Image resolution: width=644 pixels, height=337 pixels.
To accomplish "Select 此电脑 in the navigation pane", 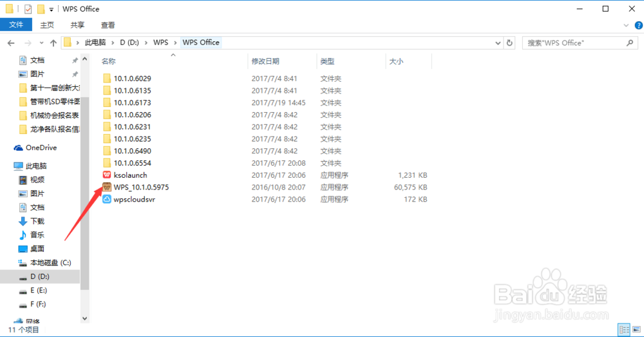I will (x=30, y=166).
